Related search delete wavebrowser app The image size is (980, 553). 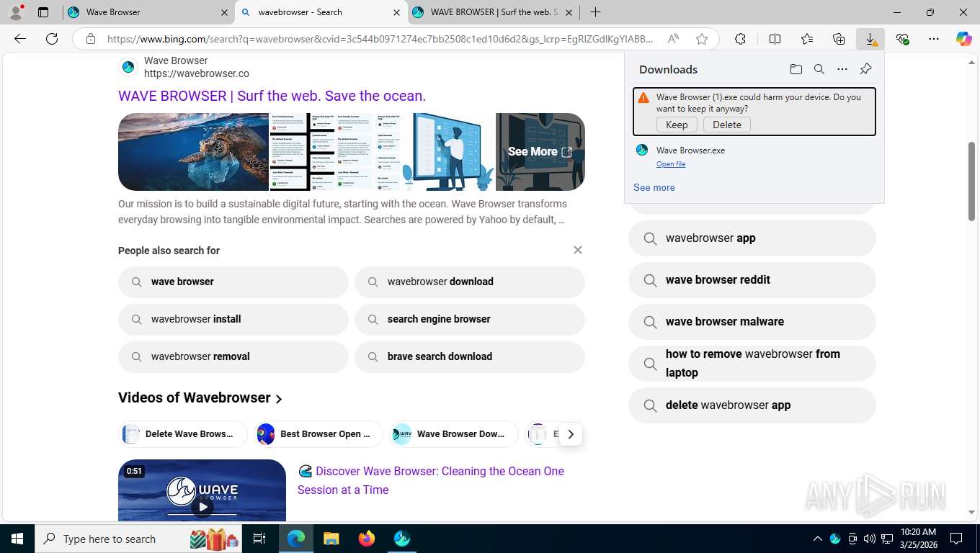point(752,405)
